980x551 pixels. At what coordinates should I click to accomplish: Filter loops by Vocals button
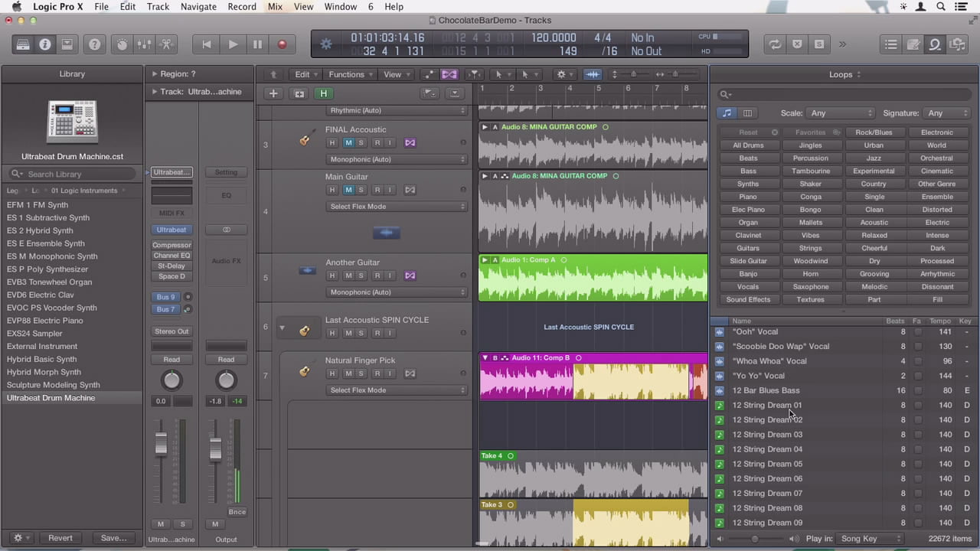[x=748, y=287]
